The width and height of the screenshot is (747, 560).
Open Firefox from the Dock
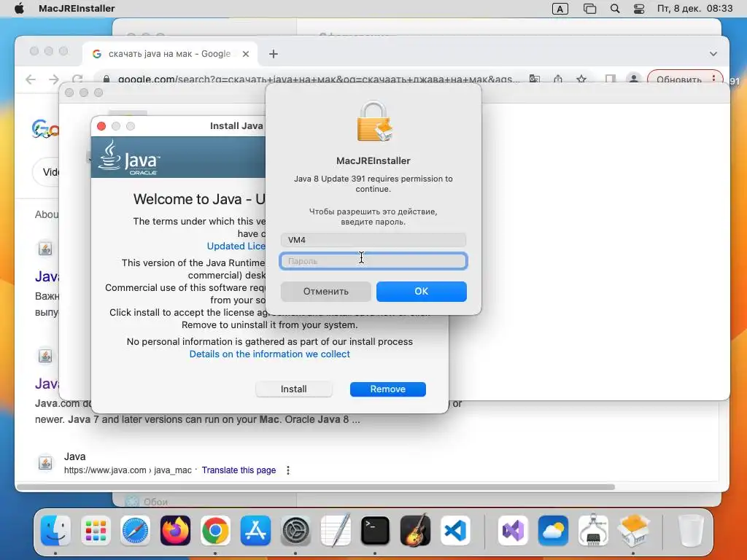(175, 531)
